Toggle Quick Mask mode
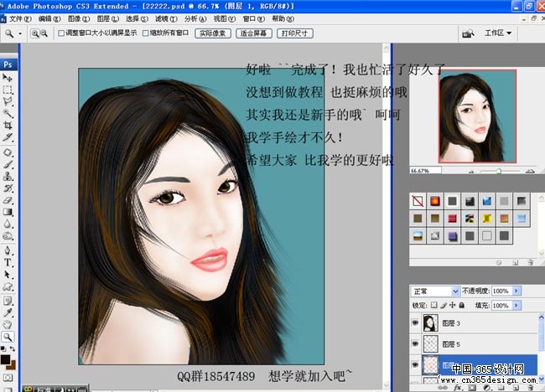 click(8, 378)
